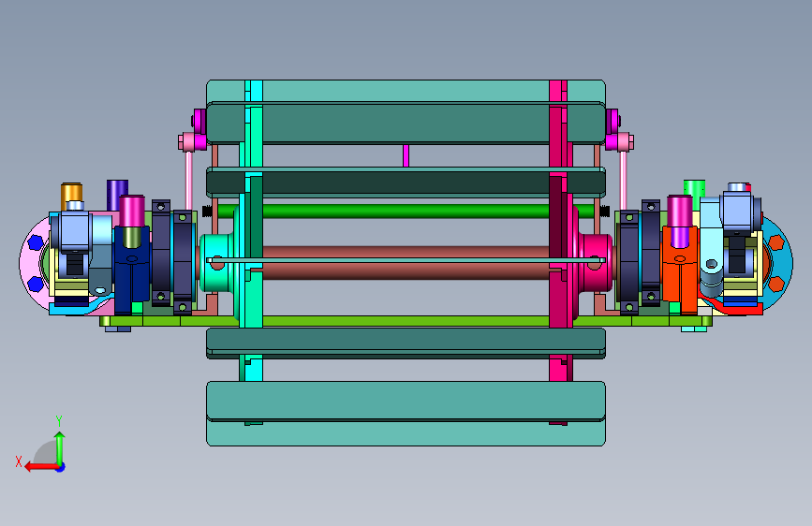The width and height of the screenshot is (812, 526).
Task: Click the 'Y' axis label text
Action: coord(59,420)
